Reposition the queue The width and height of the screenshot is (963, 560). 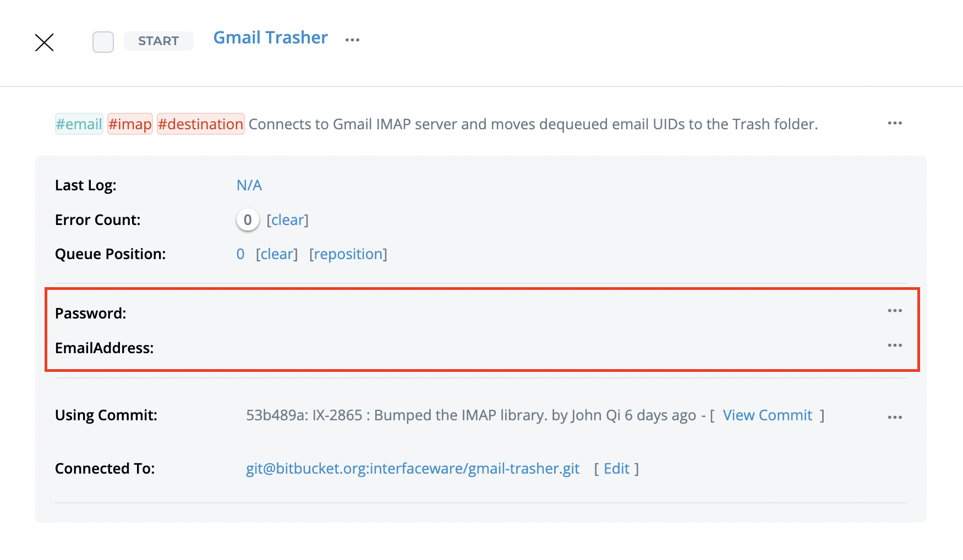[348, 254]
